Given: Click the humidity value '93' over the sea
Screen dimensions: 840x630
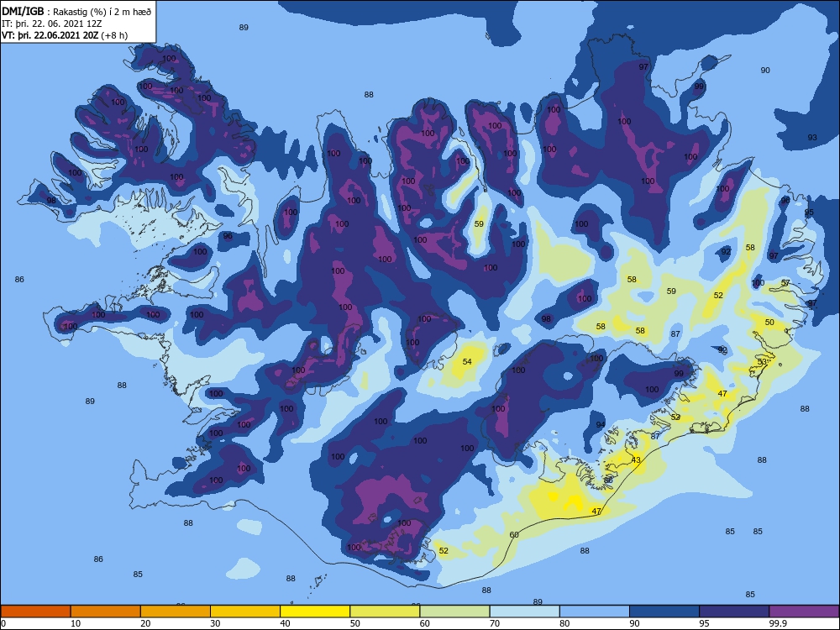Looking at the screenshot, I should pyautogui.click(x=812, y=137).
